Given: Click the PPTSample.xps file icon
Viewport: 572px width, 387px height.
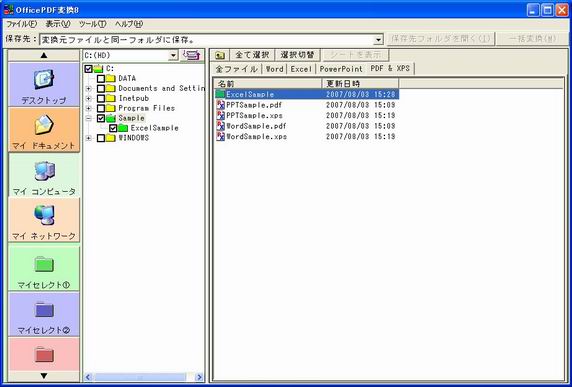Looking at the screenshot, I should coord(220,116).
